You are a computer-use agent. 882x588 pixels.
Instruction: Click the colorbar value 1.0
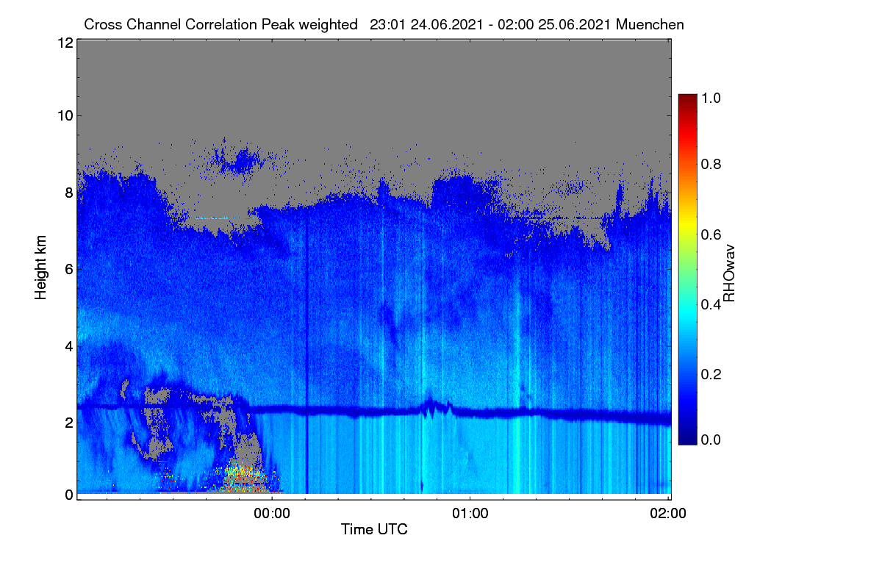[x=711, y=98]
